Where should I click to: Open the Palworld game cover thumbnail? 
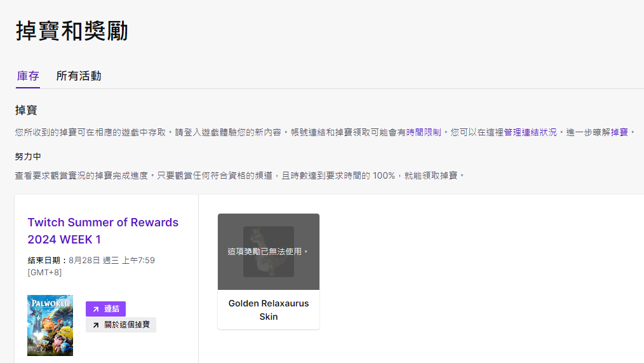coord(50,325)
